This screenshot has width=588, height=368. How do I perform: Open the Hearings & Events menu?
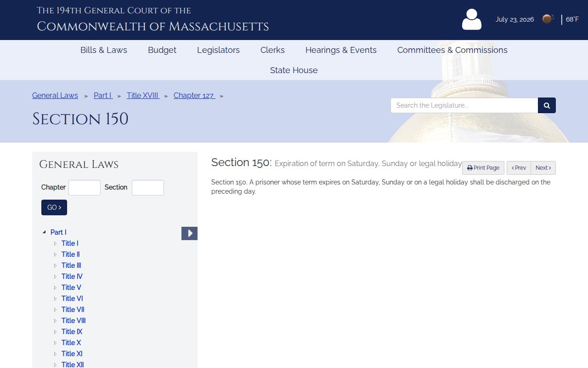point(341,50)
